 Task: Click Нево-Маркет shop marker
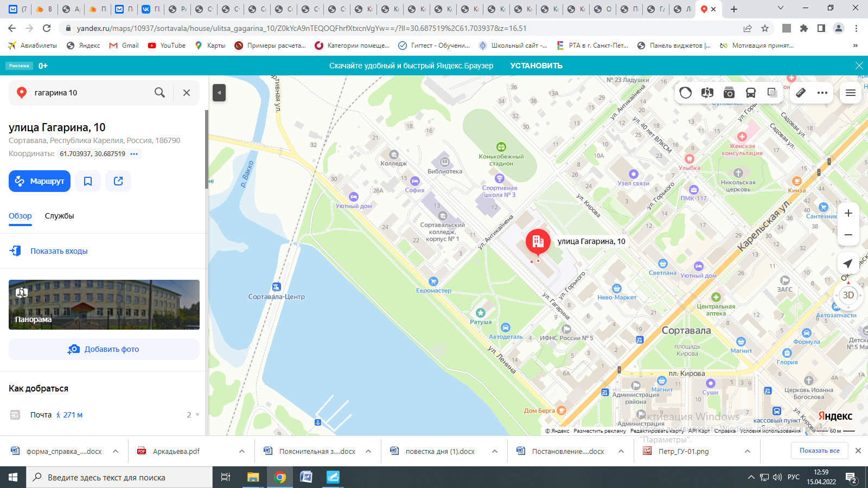[616, 288]
